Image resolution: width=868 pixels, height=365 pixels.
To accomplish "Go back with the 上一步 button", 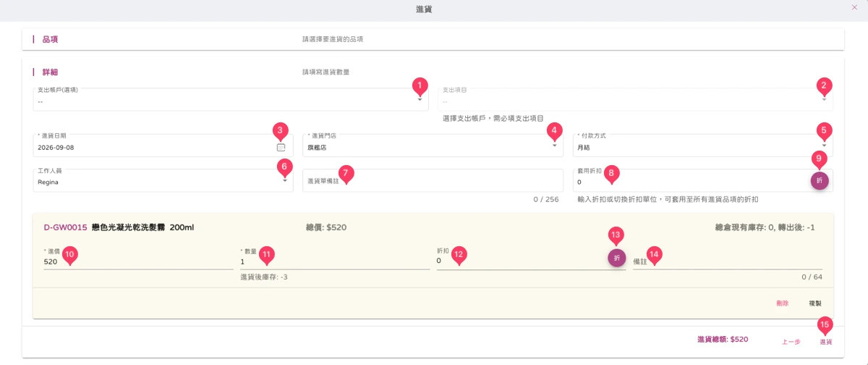I will (x=791, y=341).
